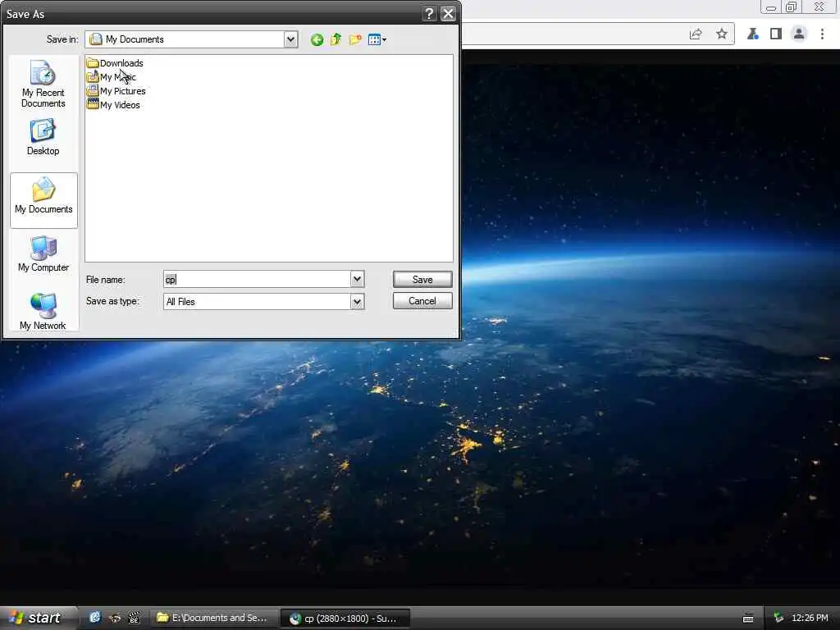840x630 pixels.
Task: Open the Windows start menu
Action: coord(38,618)
